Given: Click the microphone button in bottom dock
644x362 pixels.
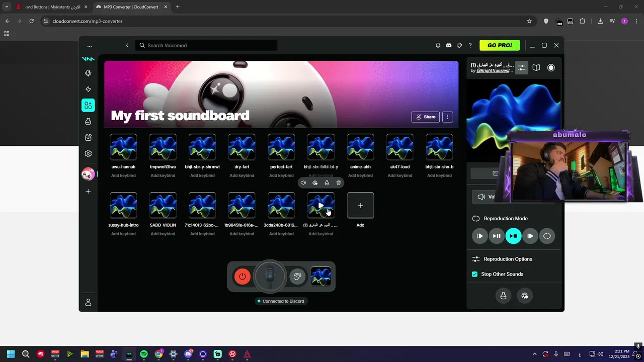Looking at the screenshot, I should click(270, 276).
